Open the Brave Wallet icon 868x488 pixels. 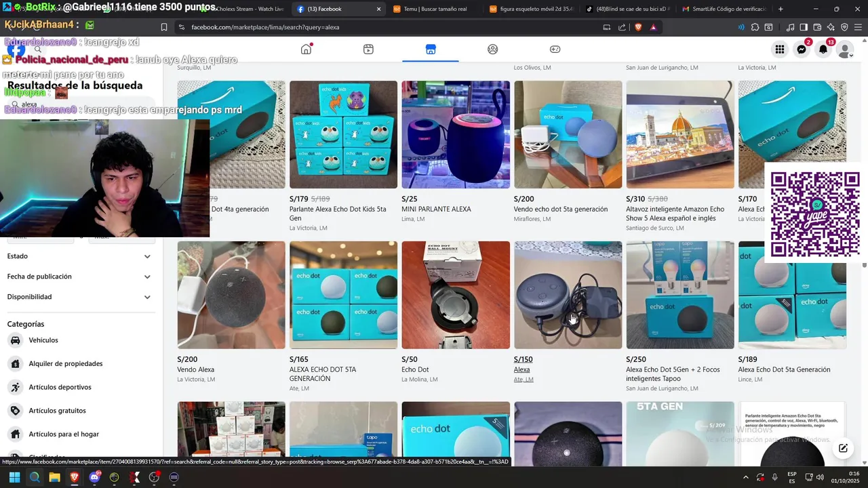pos(817,27)
